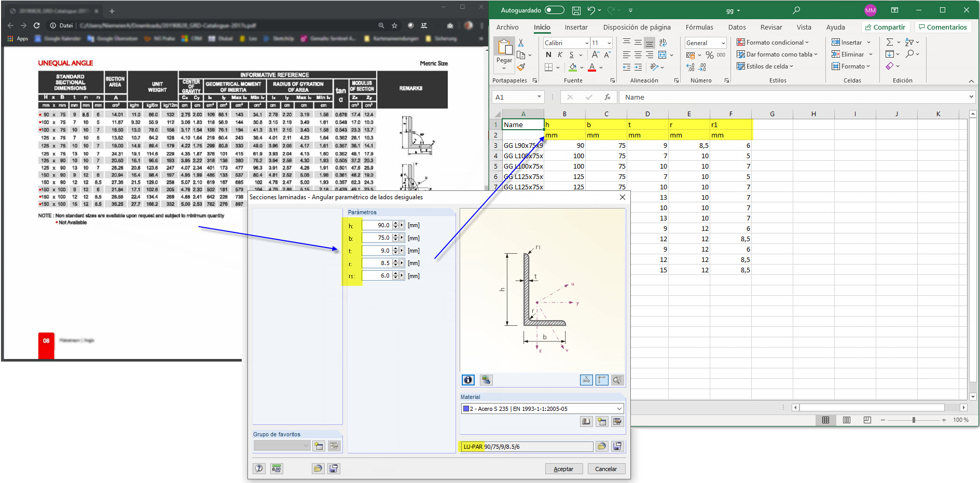Viewport: 980px width, 483px height.
Task: Toggle the Autoguardado switch
Action: (554, 10)
